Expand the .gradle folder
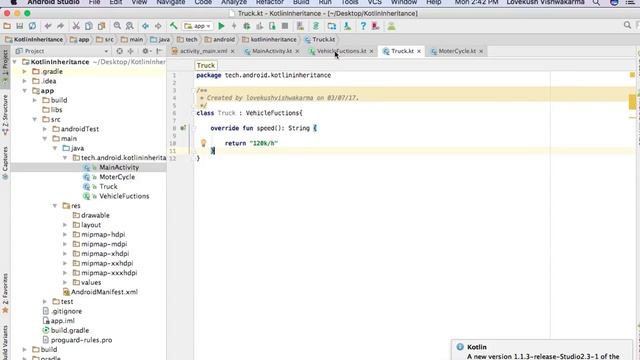 [x=25, y=71]
